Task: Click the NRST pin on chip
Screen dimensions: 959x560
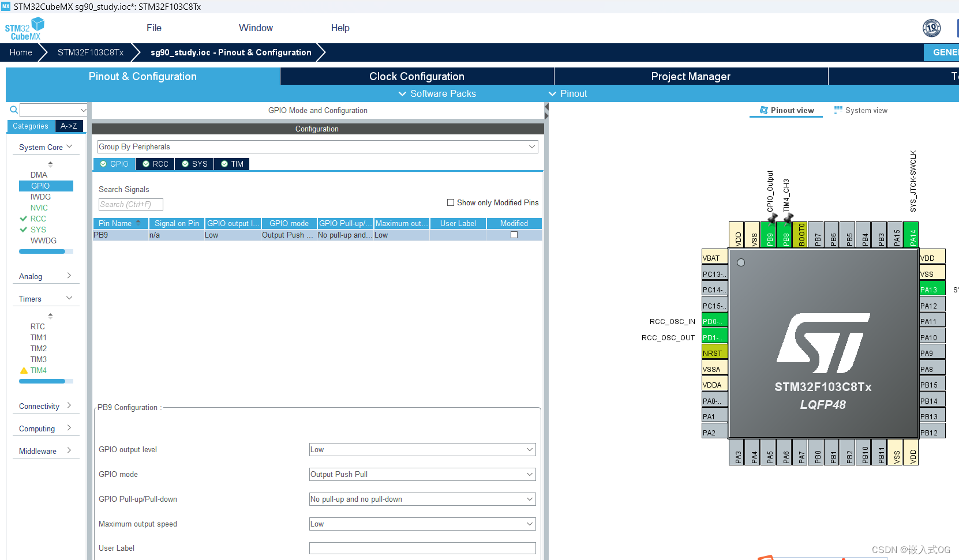Action: (714, 352)
